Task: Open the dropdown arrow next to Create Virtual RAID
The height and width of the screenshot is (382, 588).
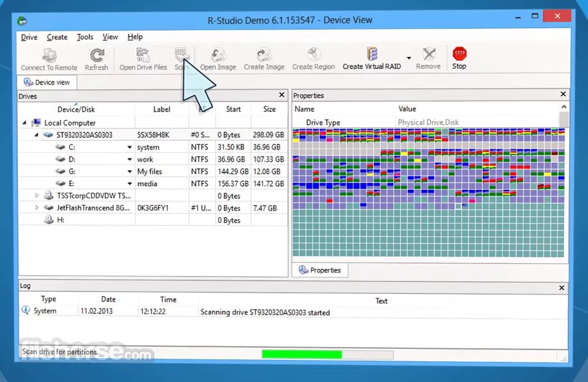Action: 409,58
